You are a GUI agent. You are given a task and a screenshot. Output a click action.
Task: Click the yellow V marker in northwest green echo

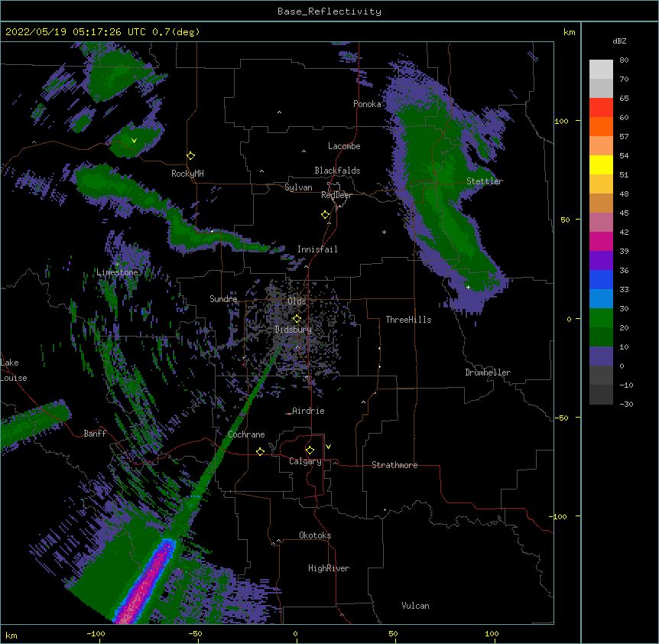tap(134, 141)
